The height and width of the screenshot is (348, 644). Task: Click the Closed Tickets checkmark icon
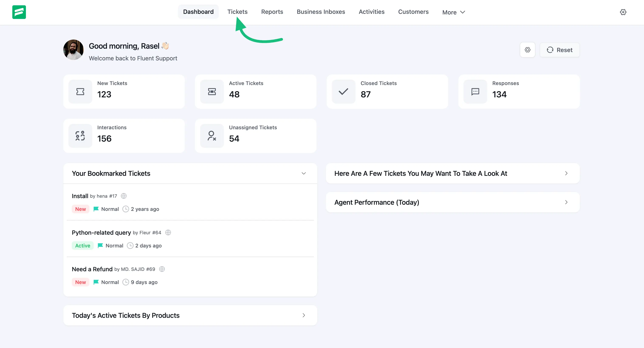[343, 92]
